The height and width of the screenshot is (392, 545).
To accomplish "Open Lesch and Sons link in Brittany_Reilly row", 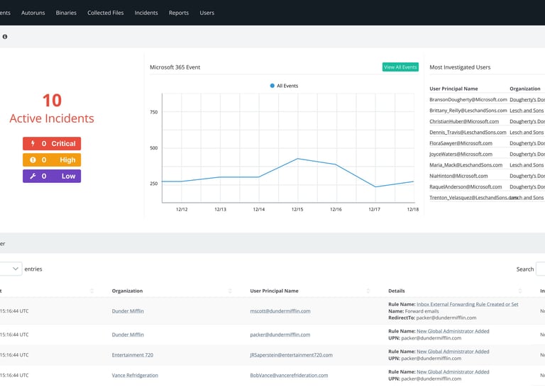I will pos(527,111).
